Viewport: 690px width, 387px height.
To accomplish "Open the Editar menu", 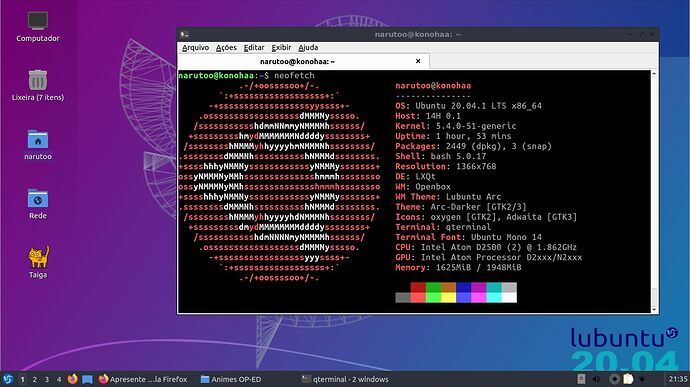I will (x=254, y=48).
